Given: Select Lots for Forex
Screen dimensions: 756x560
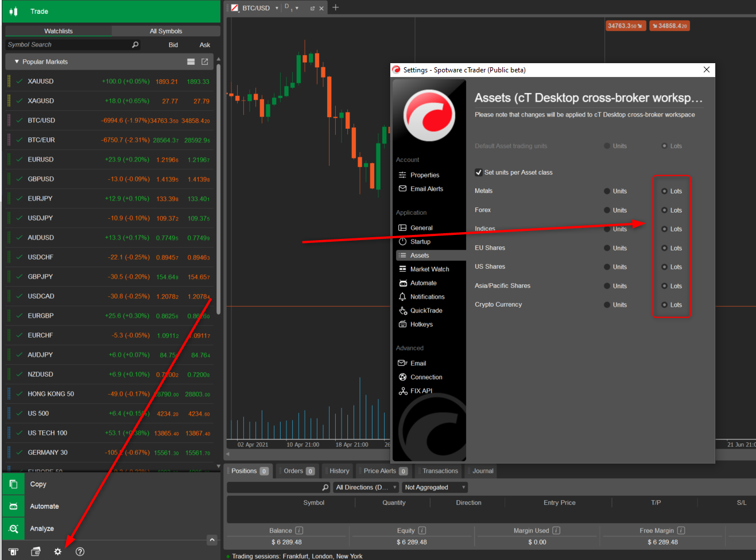Looking at the screenshot, I should 665,210.
